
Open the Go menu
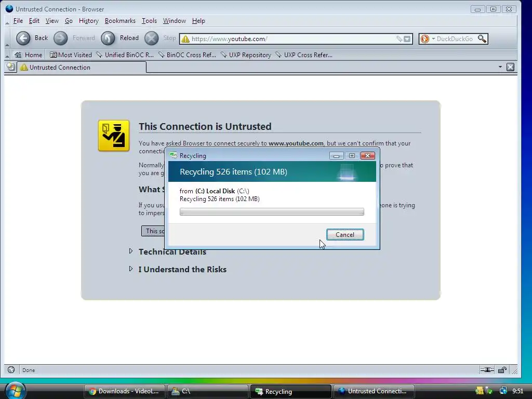(x=69, y=21)
